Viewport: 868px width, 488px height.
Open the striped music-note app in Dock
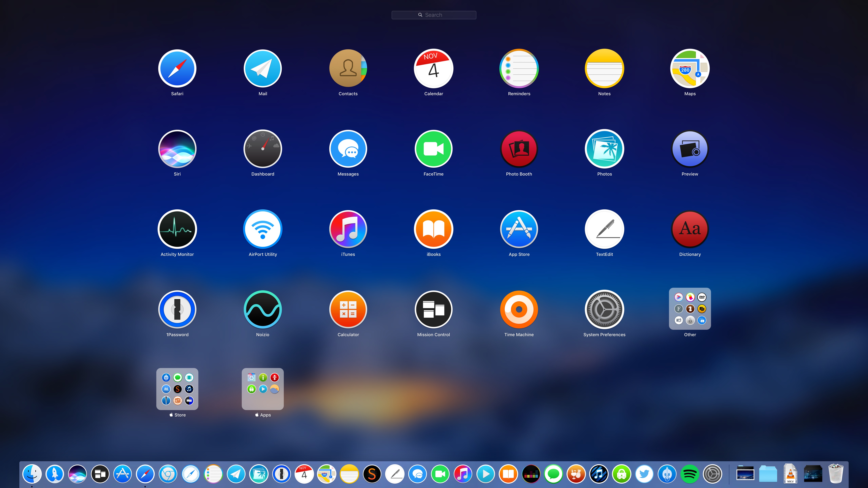(599, 474)
